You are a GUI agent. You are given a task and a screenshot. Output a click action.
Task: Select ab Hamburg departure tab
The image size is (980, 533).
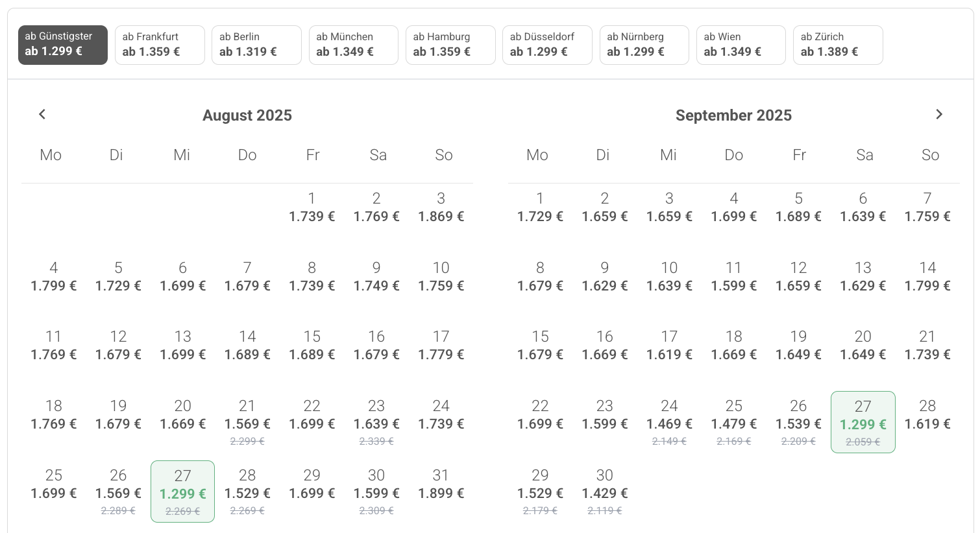pos(450,45)
